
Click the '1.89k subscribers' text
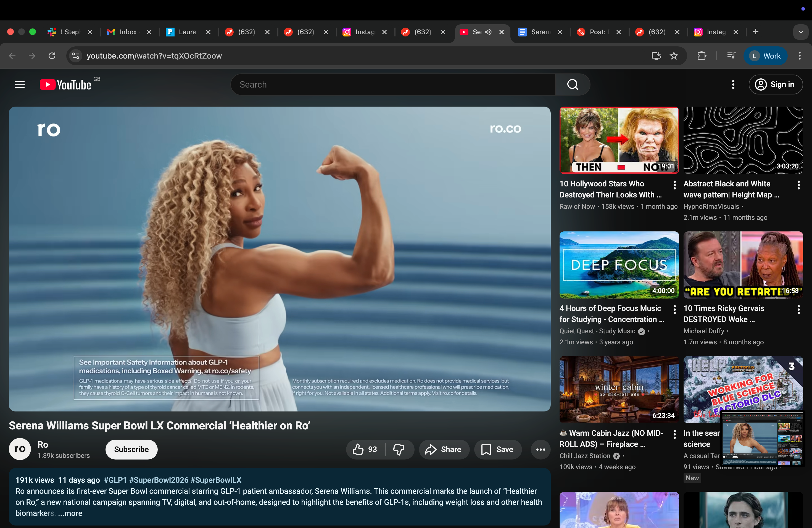64,456
